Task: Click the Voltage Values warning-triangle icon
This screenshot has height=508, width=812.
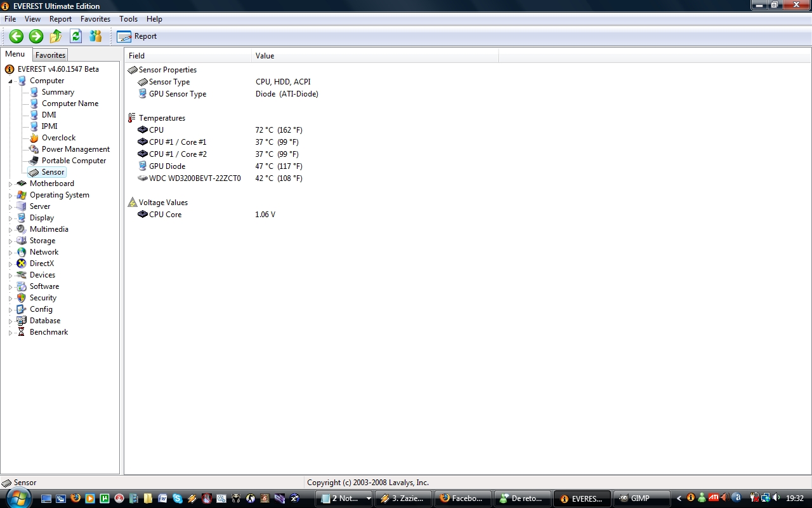Action: click(x=132, y=203)
